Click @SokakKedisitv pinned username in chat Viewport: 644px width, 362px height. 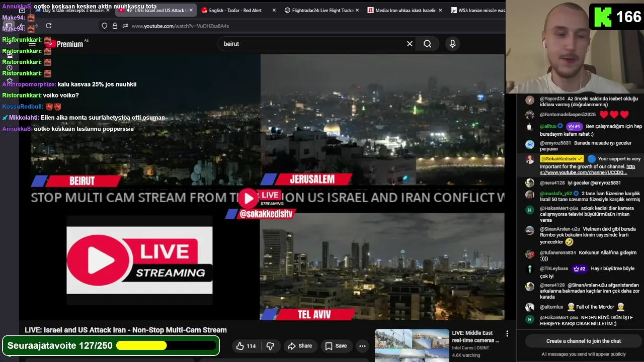point(562,159)
